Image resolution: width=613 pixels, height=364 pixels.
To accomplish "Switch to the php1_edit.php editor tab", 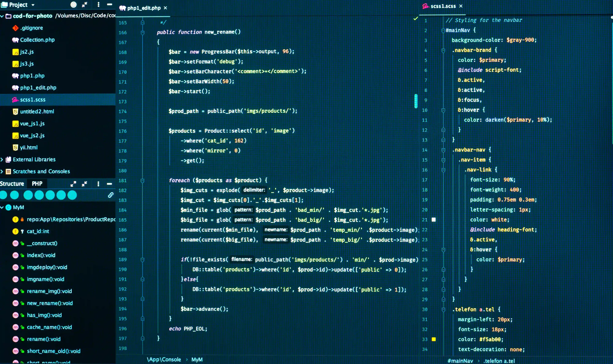I will (143, 8).
